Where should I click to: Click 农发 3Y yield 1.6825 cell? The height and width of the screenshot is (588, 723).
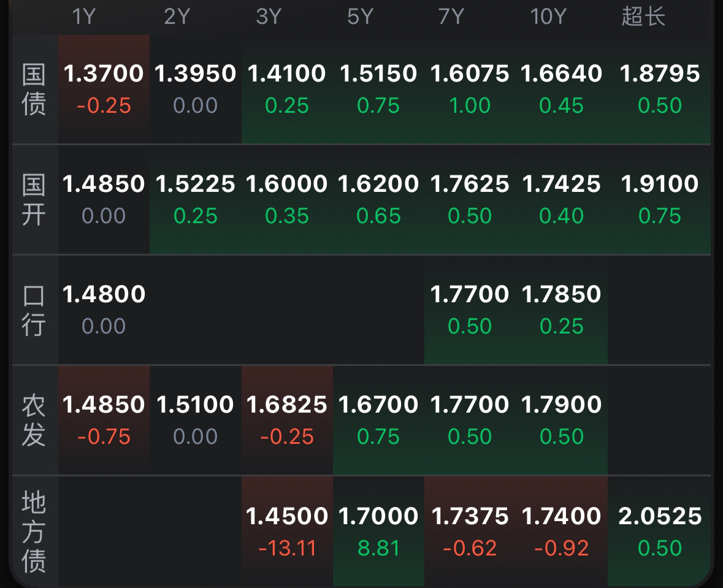tap(287, 419)
